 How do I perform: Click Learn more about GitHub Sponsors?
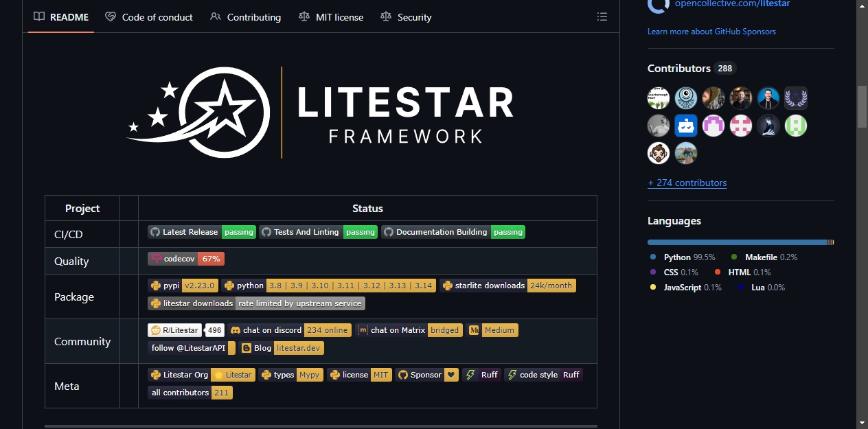[x=711, y=32]
